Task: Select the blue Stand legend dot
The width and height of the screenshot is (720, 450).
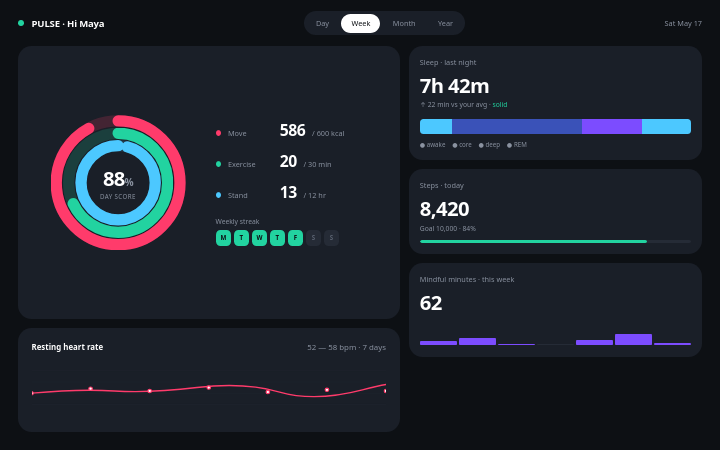Action: pyautogui.click(x=219, y=195)
